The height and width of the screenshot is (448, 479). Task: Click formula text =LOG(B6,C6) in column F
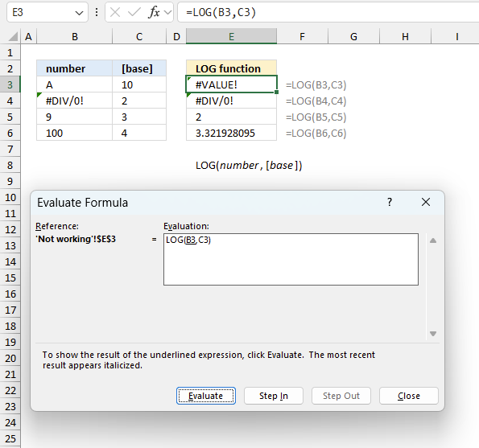[316, 134]
